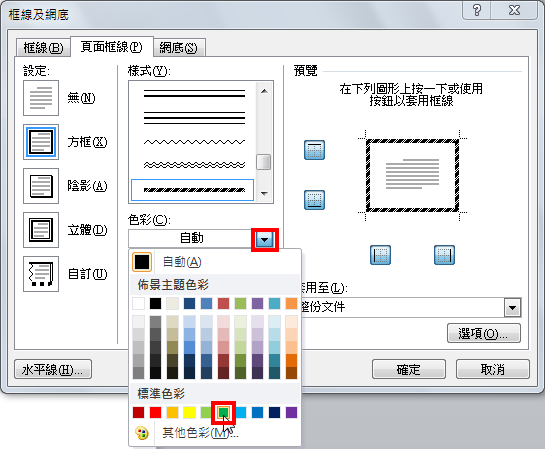Toggle the bottom border button in preview
The image size is (545, 449).
(314, 200)
